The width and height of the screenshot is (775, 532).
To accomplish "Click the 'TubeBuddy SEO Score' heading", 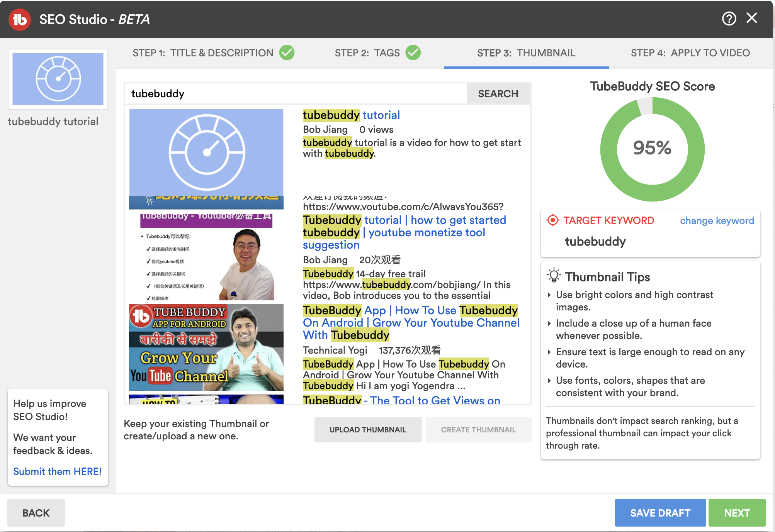I will (652, 86).
